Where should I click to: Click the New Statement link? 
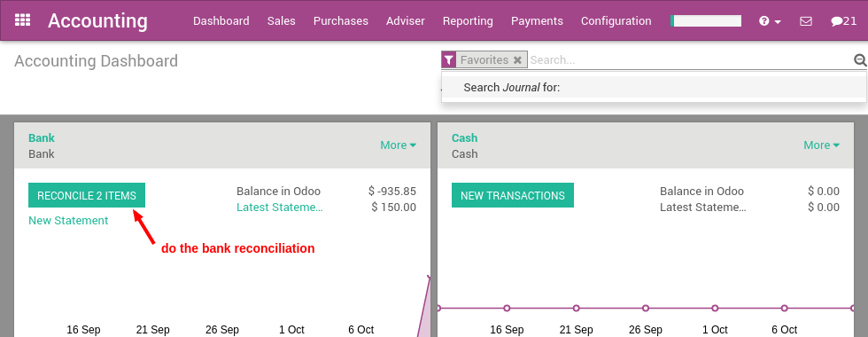(x=68, y=221)
